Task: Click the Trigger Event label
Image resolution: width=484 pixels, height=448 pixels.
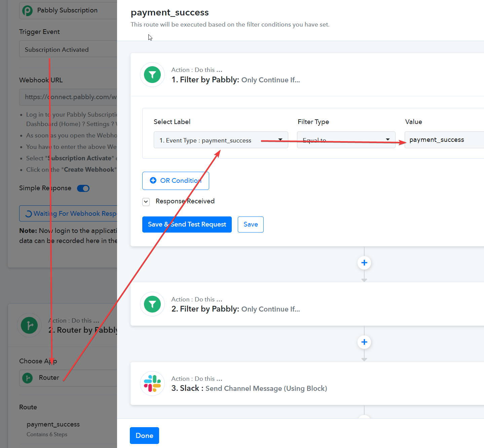Action: pyautogui.click(x=39, y=32)
